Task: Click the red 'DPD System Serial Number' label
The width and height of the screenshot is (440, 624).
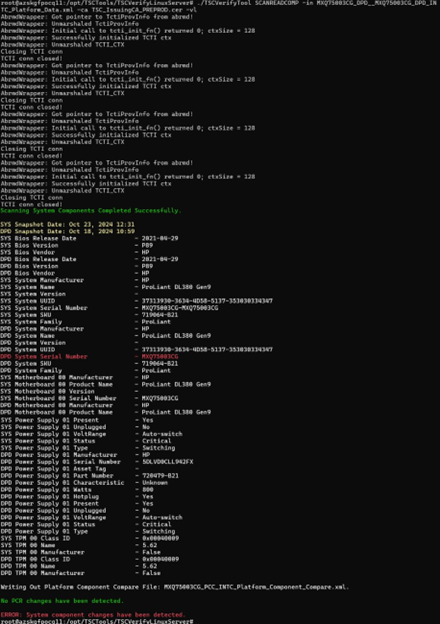Action: (44, 357)
